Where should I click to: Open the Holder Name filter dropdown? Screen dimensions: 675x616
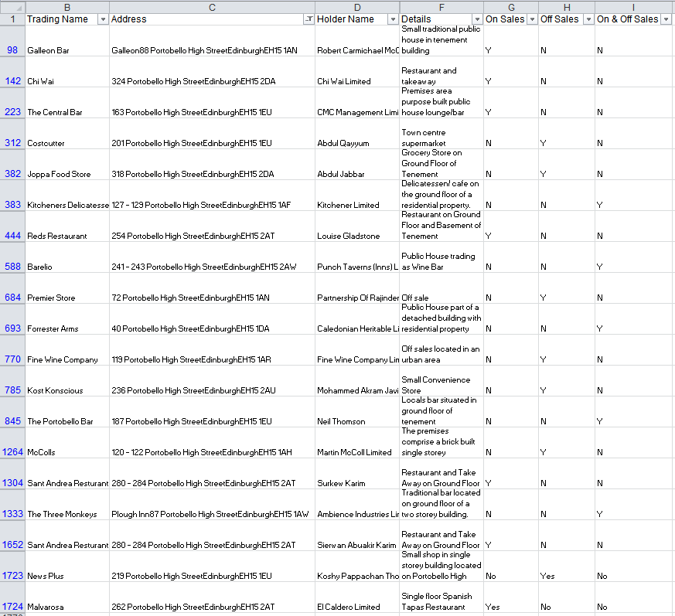tap(393, 19)
